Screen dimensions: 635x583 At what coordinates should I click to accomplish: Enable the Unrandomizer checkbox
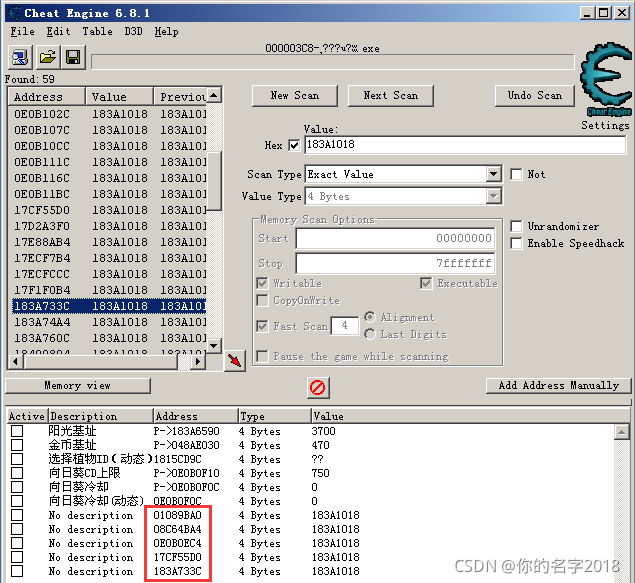516,226
